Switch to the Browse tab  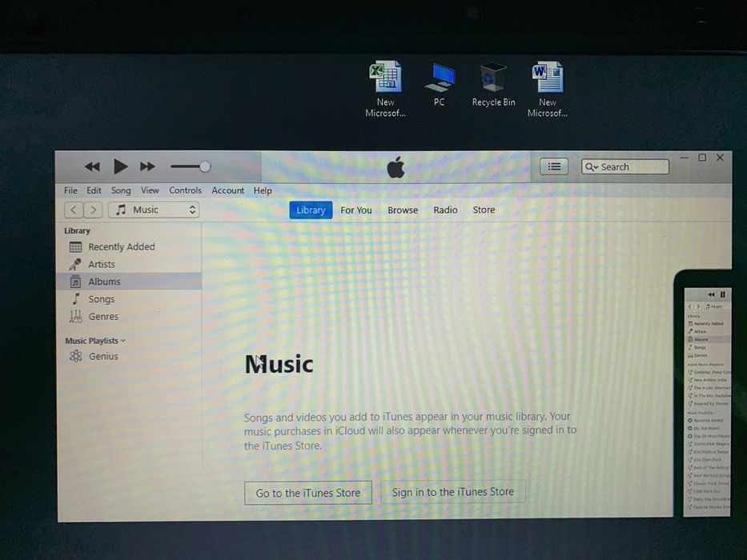(403, 210)
